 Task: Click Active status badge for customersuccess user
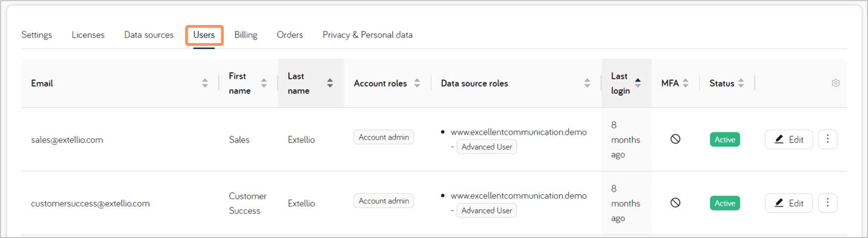(725, 203)
